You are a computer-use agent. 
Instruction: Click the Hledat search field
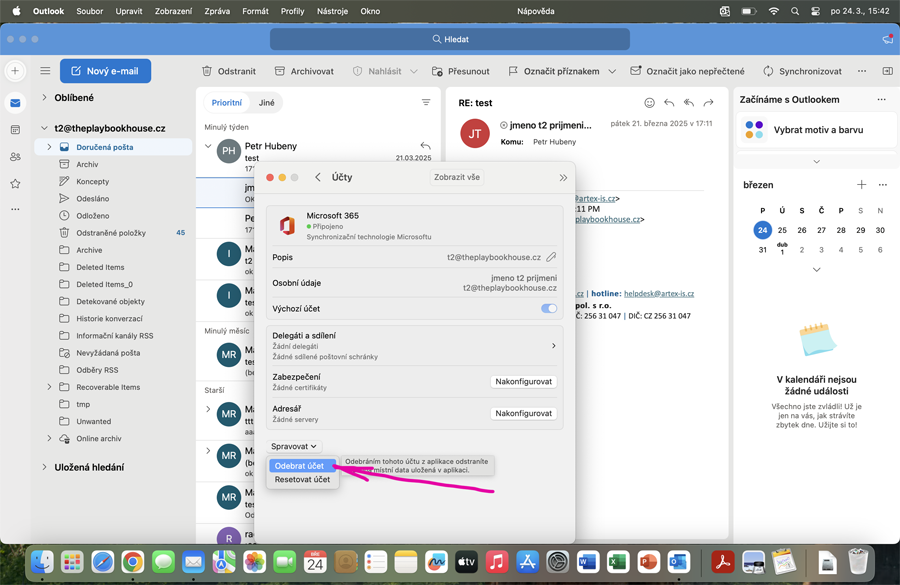click(x=450, y=39)
